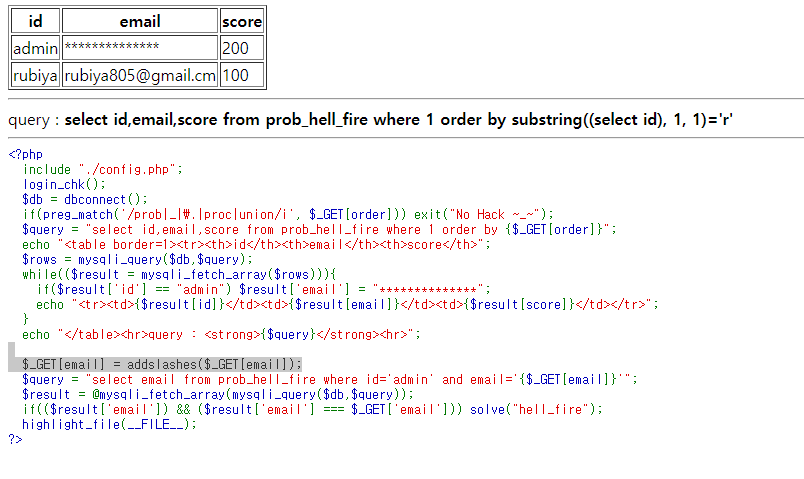Click the if $result['id'] == "admin" line
The width and height of the screenshot is (804, 479).
(x=264, y=289)
